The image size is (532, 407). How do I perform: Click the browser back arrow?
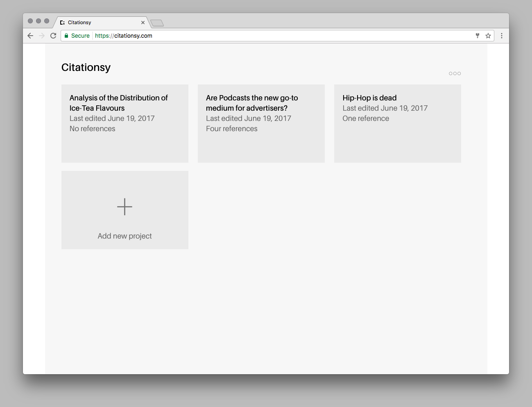30,36
